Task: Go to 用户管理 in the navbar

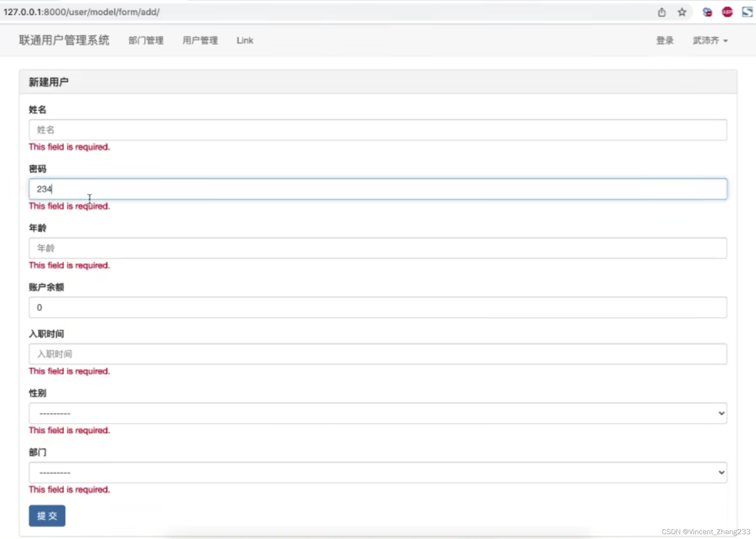Action: point(200,40)
